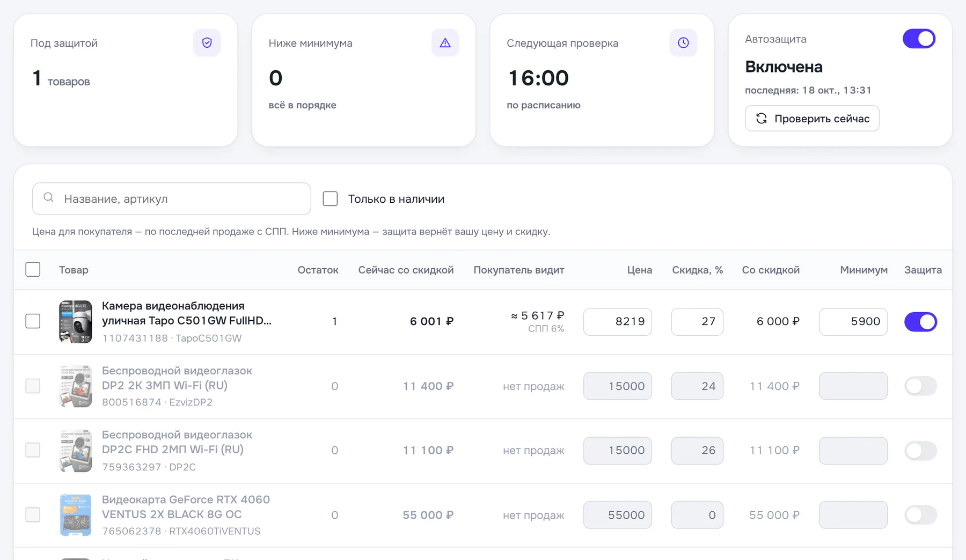Image resolution: width=966 pixels, height=560 pixels.
Task: Open the Камера видеонаблюдения уличная Tapo product name
Action: (x=187, y=313)
